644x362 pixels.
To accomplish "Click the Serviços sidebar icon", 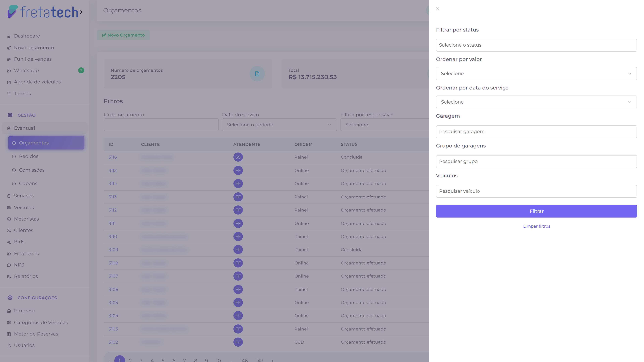I will click(x=9, y=196).
